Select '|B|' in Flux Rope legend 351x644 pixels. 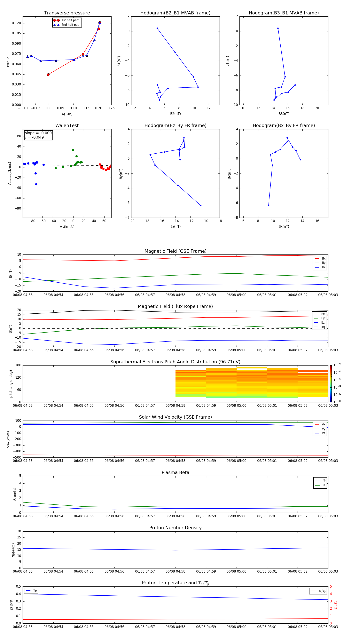click(320, 327)
